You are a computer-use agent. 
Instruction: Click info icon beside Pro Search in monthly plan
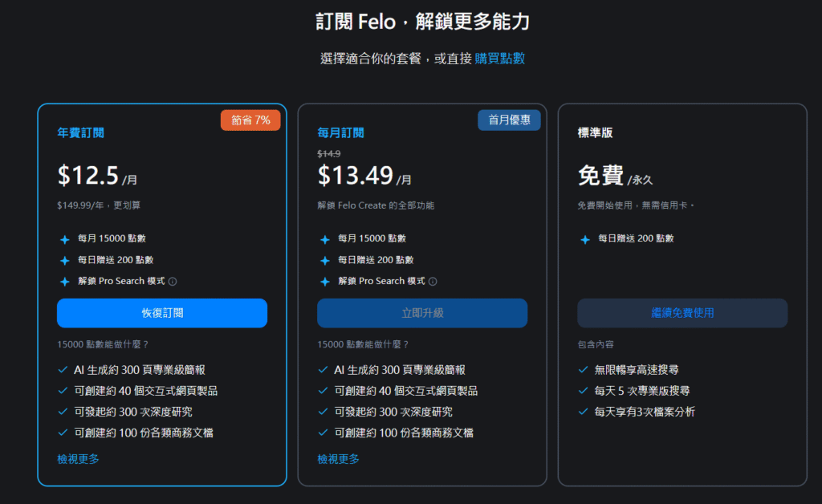433,282
